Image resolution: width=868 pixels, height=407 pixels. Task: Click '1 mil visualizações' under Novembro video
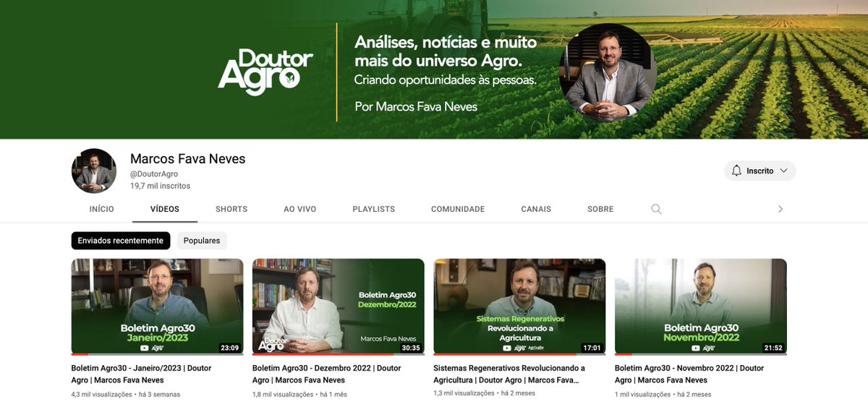coord(642,395)
